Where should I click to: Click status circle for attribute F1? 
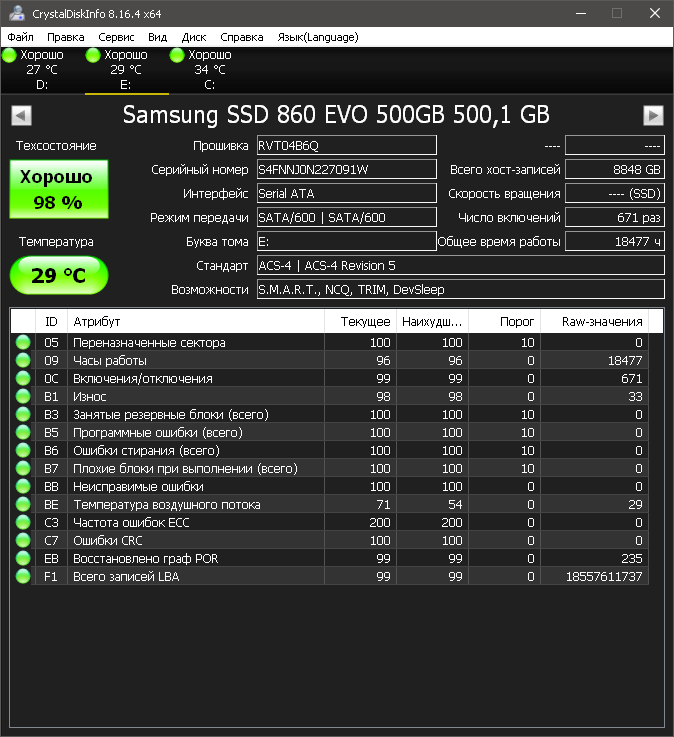23,576
